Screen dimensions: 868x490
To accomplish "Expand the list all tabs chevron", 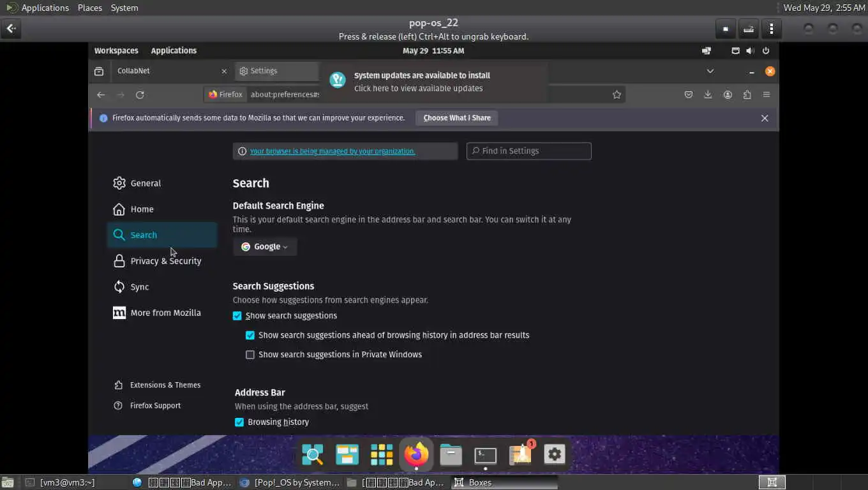I will (x=710, y=71).
